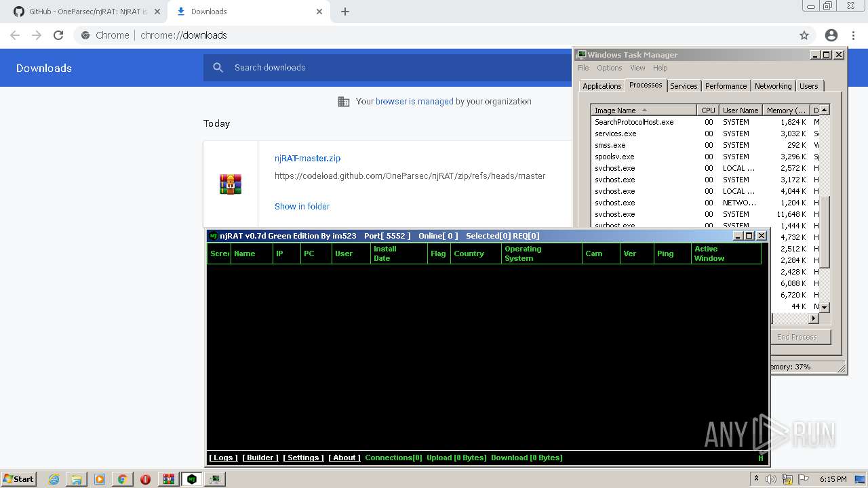The height and width of the screenshot is (488, 868).
Task: Open Task Manager Help menu
Action: point(660,68)
